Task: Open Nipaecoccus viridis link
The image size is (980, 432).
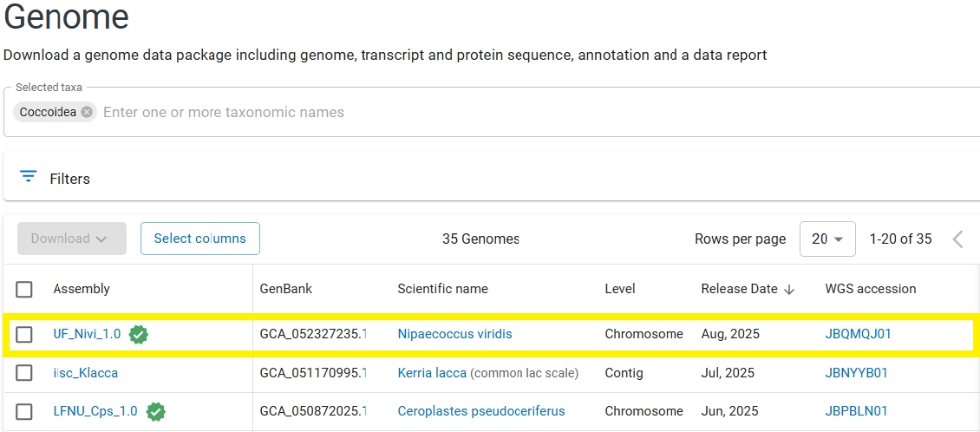Action: coord(454,334)
